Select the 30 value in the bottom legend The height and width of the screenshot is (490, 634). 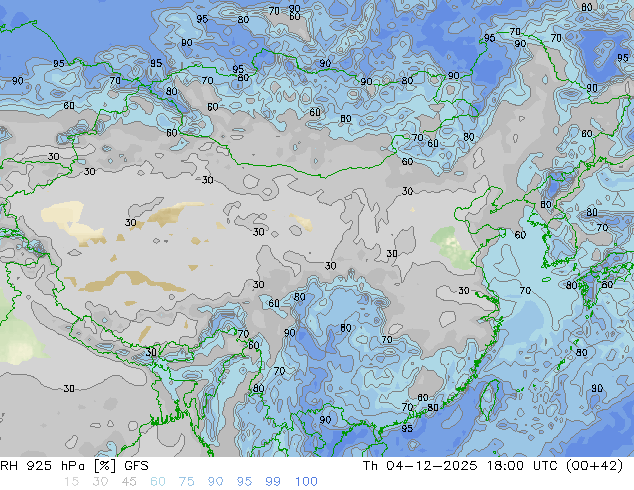100,482
